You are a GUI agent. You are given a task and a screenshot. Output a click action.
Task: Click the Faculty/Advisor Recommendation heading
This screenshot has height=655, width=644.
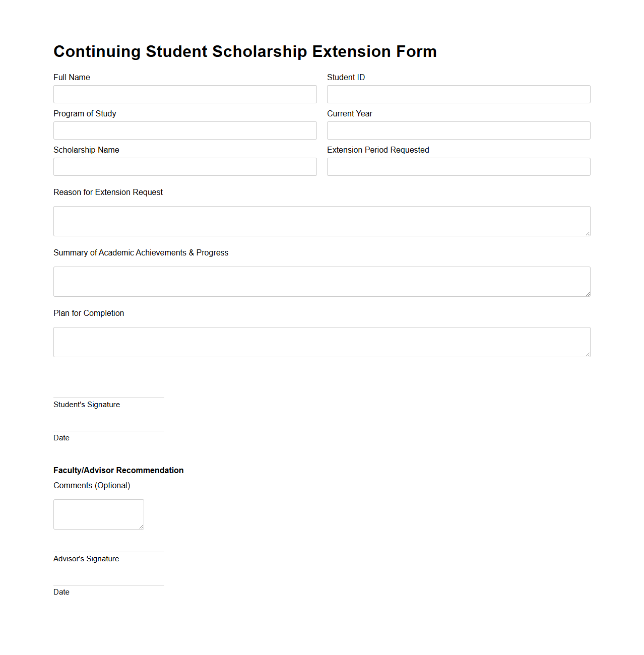[118, 470]
